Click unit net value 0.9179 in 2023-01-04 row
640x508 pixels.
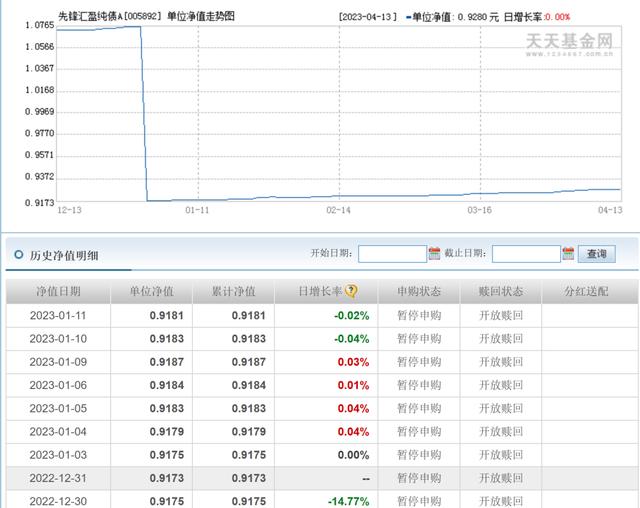pos(167,432)
